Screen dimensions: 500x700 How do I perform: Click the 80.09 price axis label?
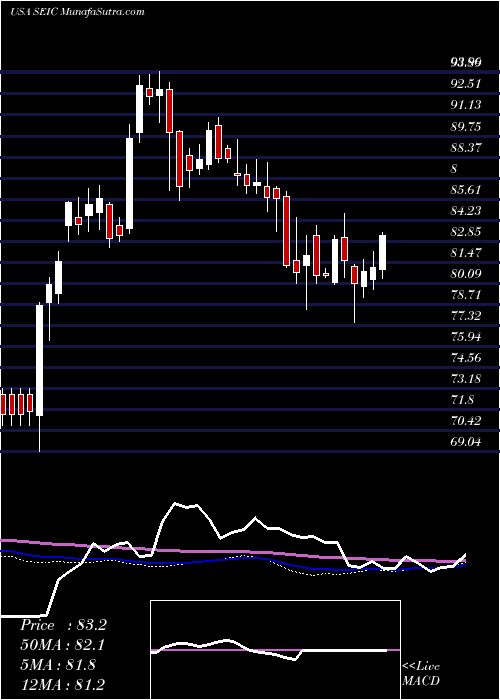coord(466,274)
